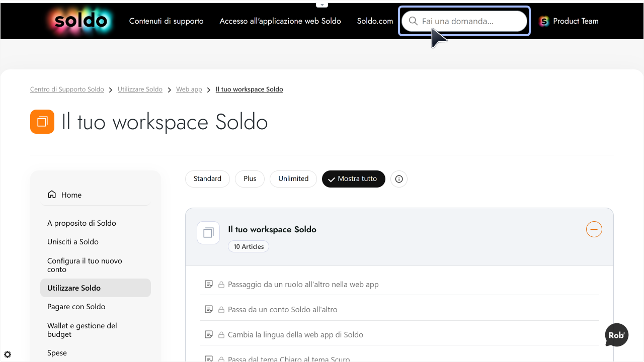This screenshot has width=644, height=362.
Task: Click the Product Team avatar icon
Action: click(544, 21)
